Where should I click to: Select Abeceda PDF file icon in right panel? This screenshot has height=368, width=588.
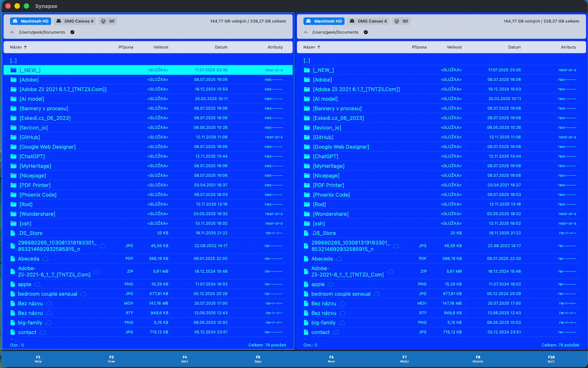(x=306, y=259)
